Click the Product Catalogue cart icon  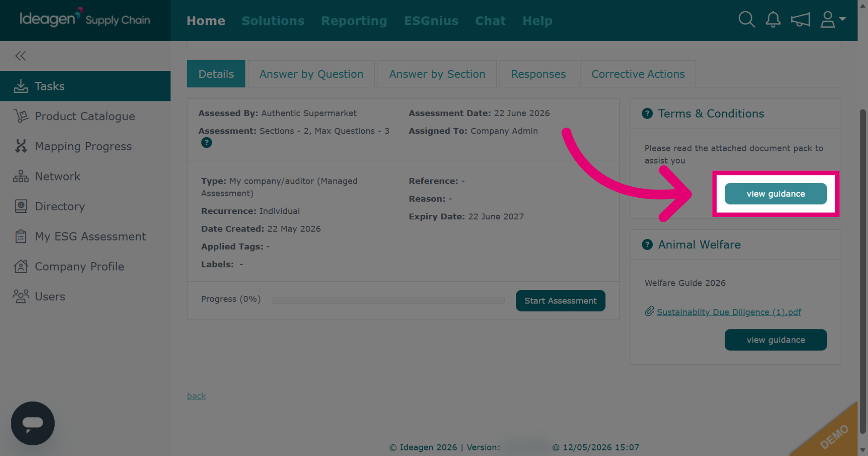tap(21, 116)
